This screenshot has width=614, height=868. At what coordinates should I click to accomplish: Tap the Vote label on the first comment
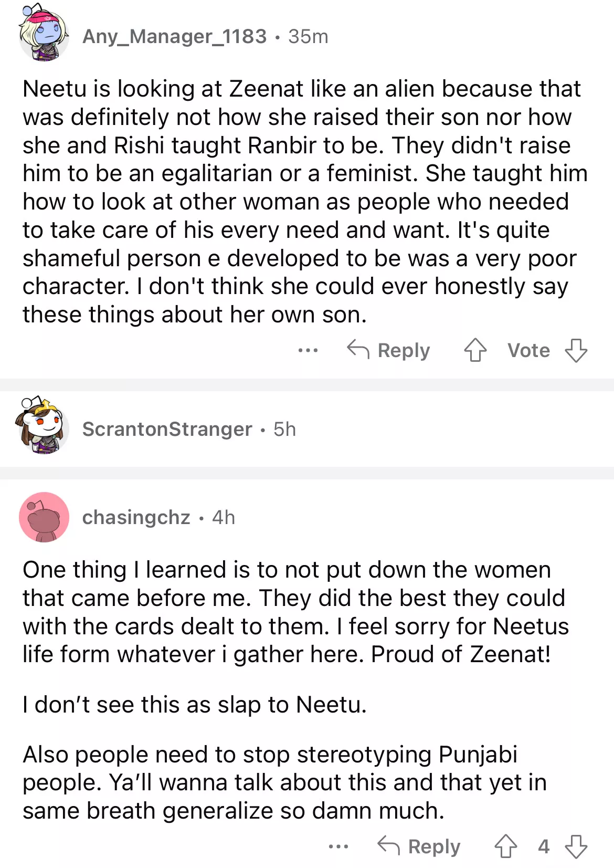[x=528, y=350]
